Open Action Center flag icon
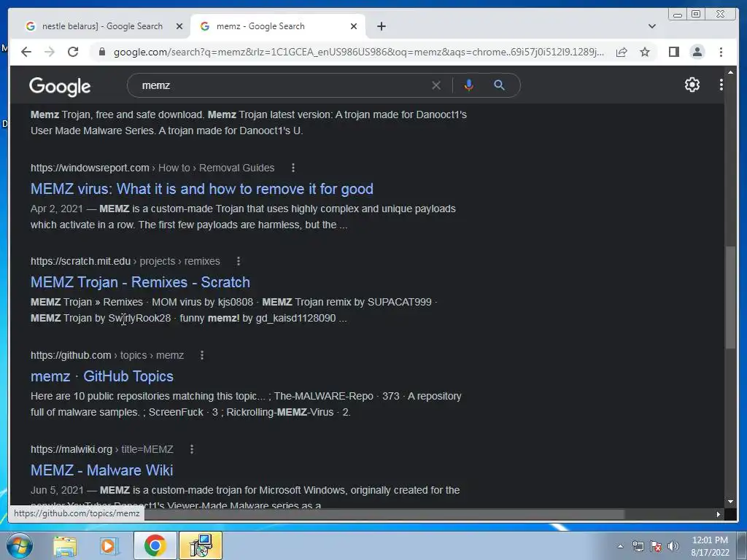This screenshot has height=560, width=747. 656,546
